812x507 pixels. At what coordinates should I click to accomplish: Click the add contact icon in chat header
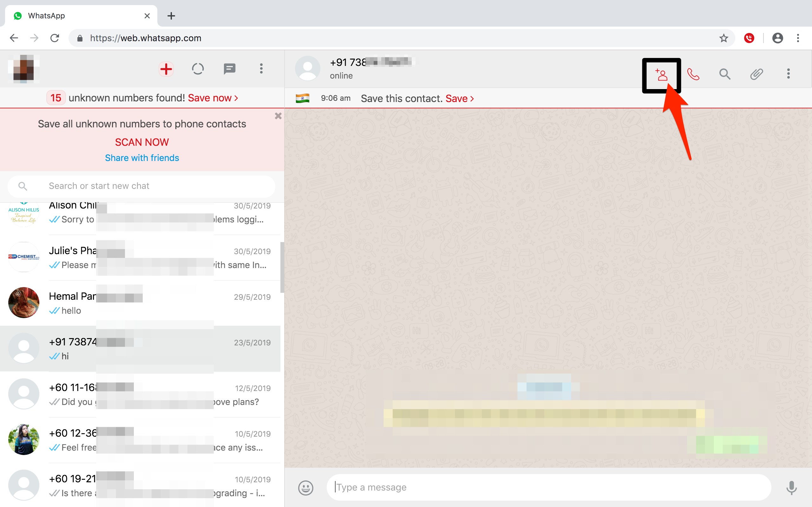661,74
